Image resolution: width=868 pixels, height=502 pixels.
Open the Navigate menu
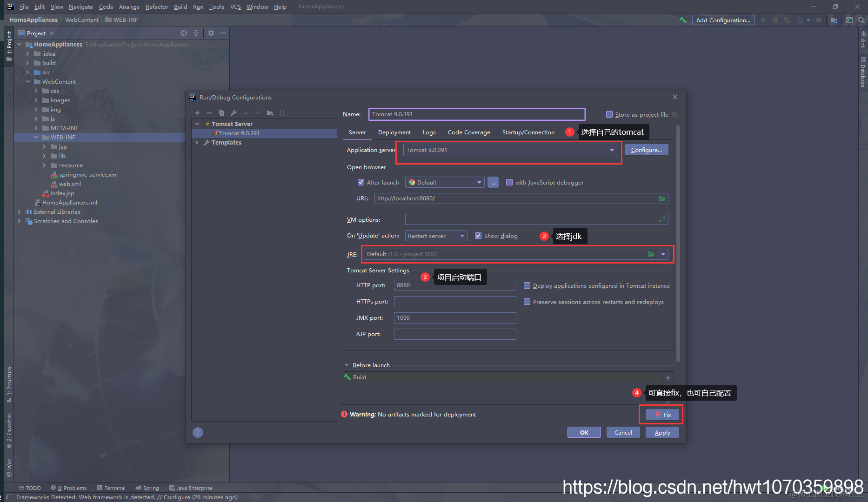click(x=81, y=7)
